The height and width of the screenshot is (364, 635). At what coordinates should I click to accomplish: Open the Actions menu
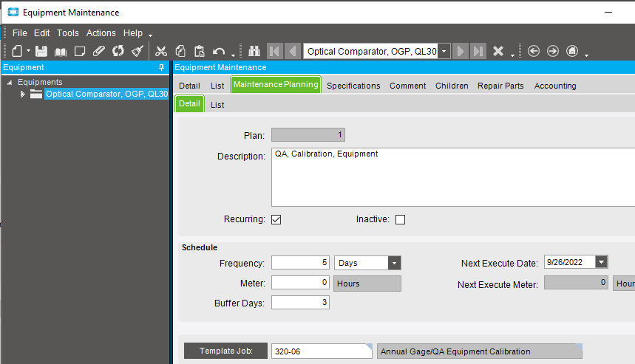101,33
